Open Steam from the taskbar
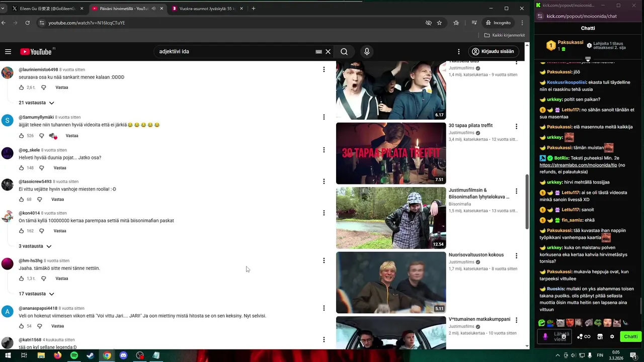The height and width of the screenshot is (362, 644). tap(90, 355)
